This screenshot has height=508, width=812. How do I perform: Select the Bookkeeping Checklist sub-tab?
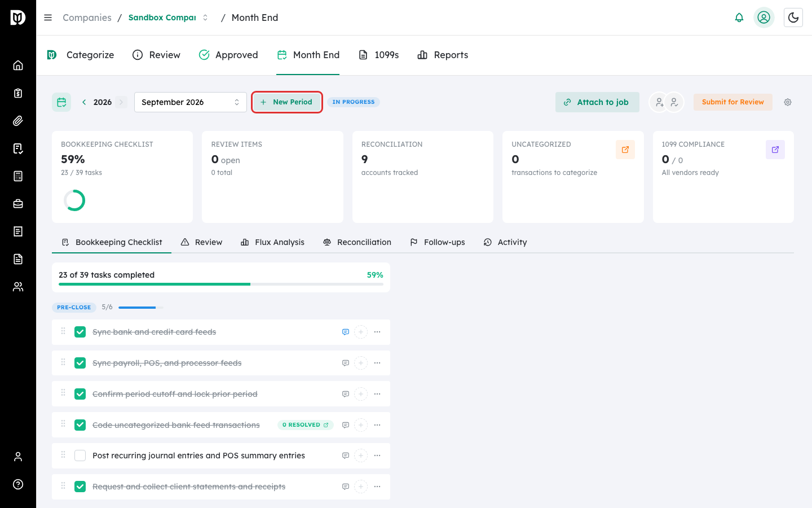point(112,242)
